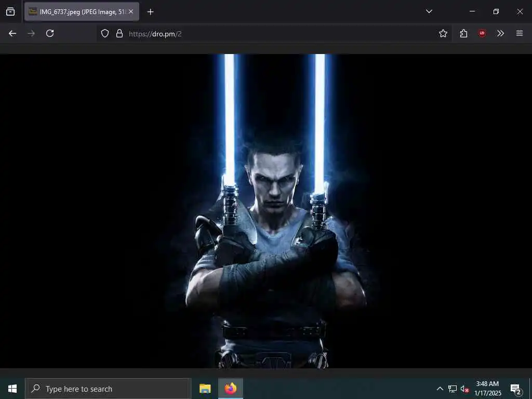Screen dimensions: 532x399
Task: Open Firefox application hamburger menu
Action: pyautogui.click(x=520, y=33)
